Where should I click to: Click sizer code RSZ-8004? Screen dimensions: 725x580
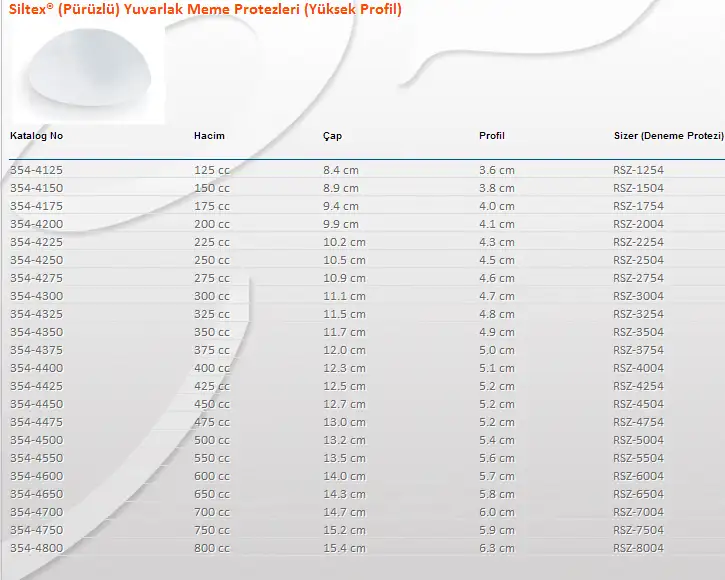[x=638, y=548]
